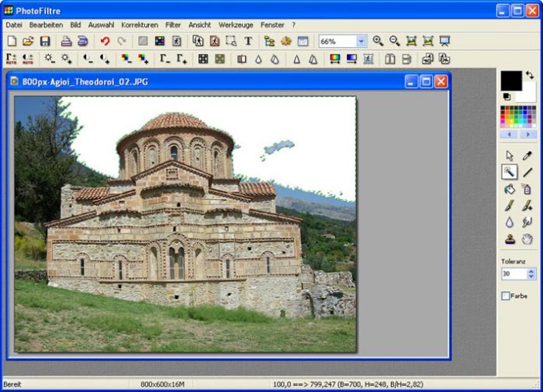Viewport: 543px width, 392px height.
Task: Open the ? help menu
Action: pyautogui.click(x=294, y=25)
